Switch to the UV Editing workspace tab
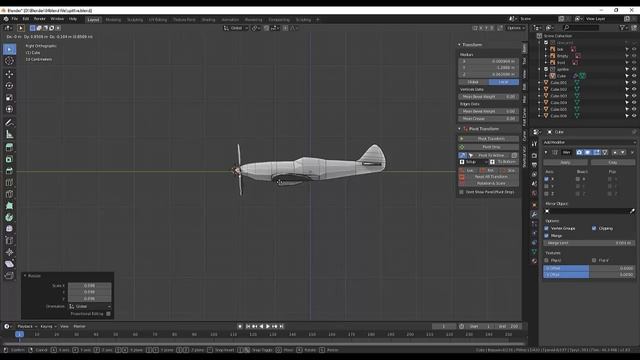This screenshot has height=360, width=640. pos(158,20)
